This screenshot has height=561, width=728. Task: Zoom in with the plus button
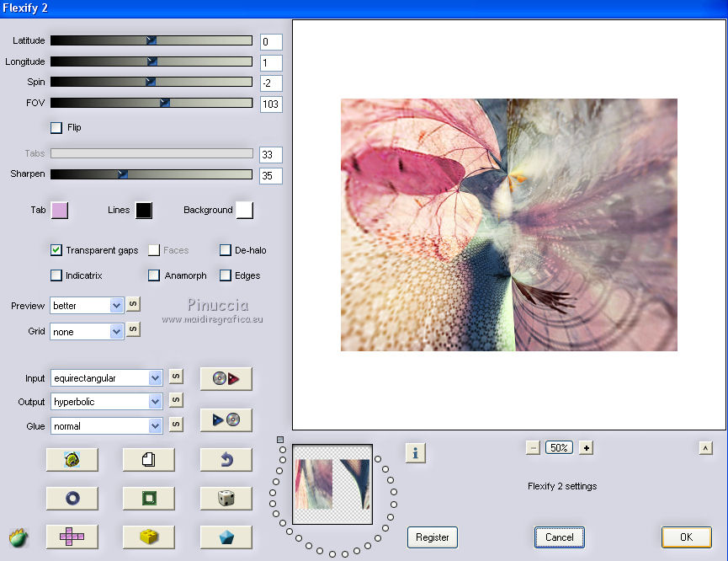click(x=586, y=448)
